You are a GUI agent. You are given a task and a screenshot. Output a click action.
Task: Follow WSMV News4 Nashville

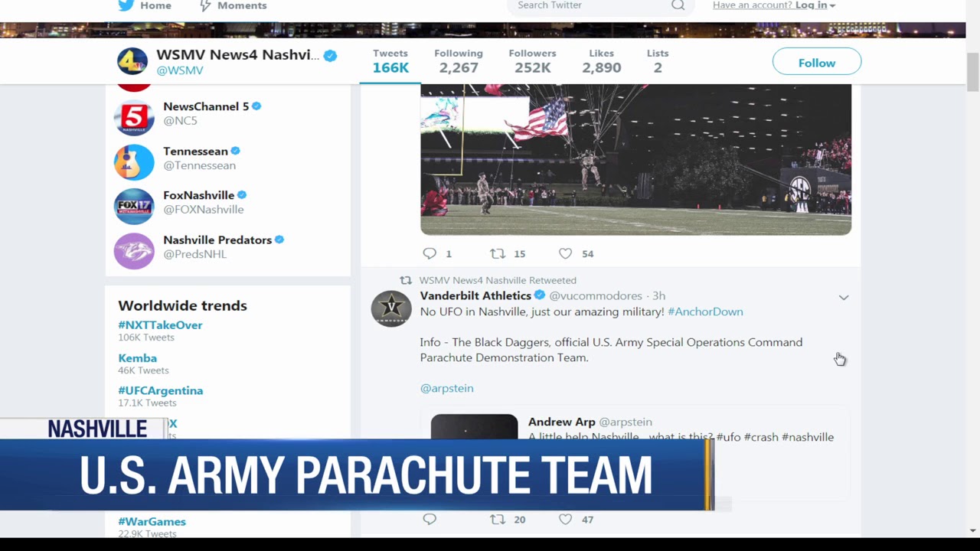tap(817, 62)
